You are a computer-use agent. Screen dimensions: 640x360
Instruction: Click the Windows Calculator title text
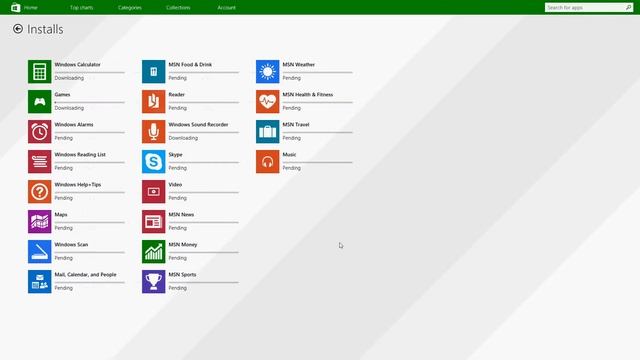tap(77, 64)
